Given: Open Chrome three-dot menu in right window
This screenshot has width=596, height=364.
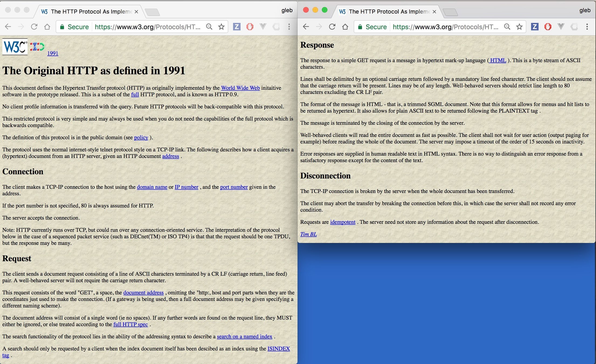Looking at the screenshot, I should pyautogui.click(x=587, y=27).
